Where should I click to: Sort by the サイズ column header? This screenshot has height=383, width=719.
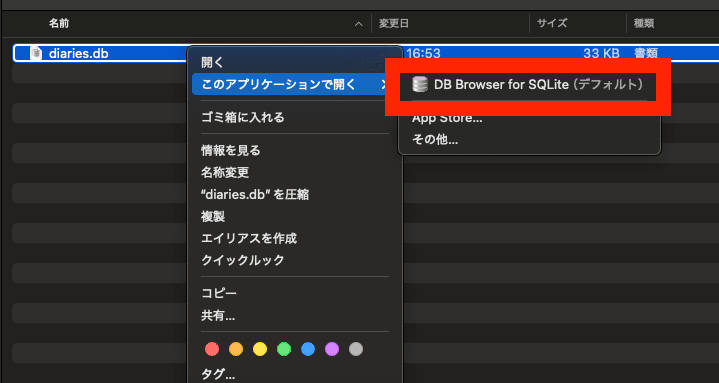(x=552, y=23)
